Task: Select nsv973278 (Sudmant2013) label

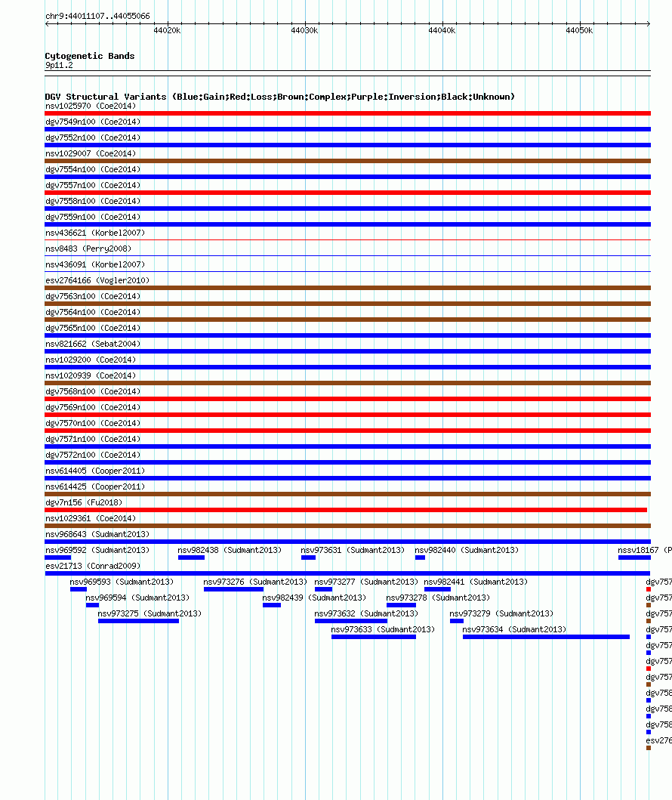Action: 438,598
